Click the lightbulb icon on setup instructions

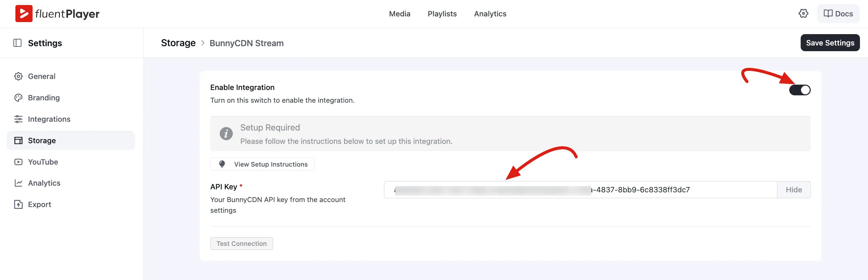tap(222, 164)
